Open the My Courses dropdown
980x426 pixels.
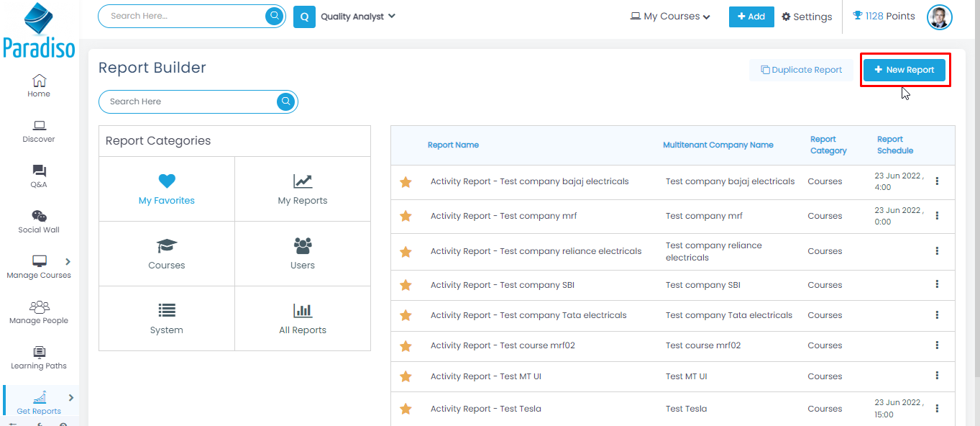coord(670,17)
